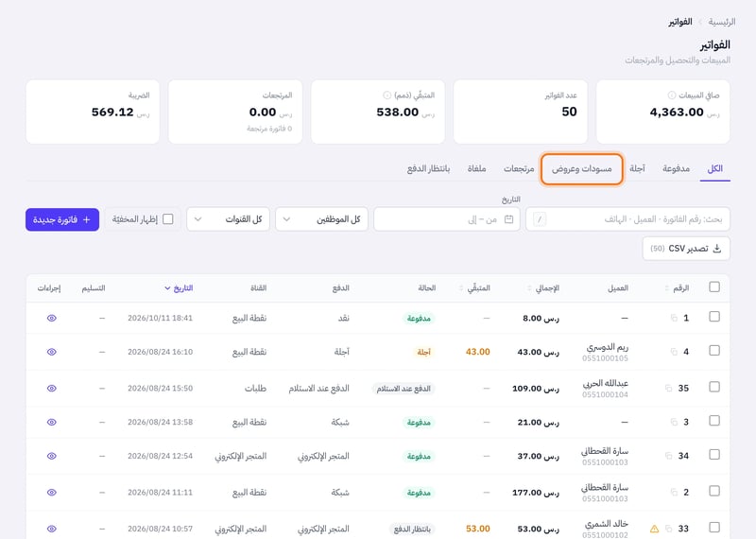756x539 pixels.
Task: Click تصدير CSV button
Action: 686,249
